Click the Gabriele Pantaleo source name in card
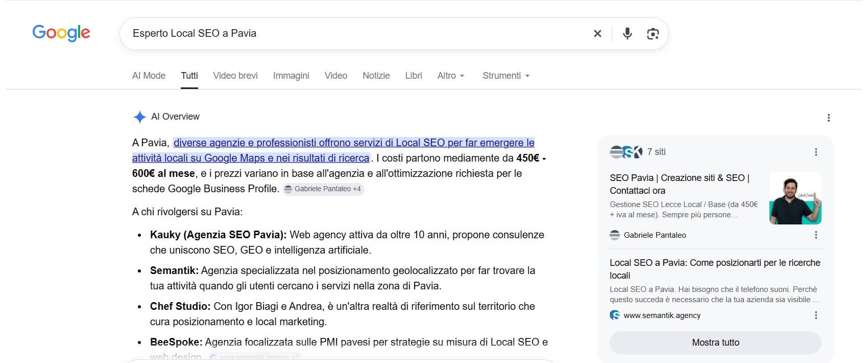This screenshot has width=868, height=363. tap(655, 235)
